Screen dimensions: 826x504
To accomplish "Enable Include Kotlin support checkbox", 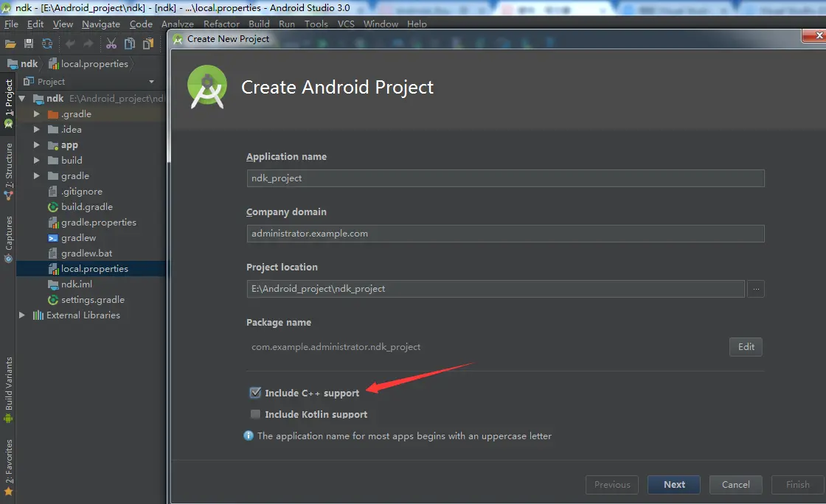I will pyautogui.click(x=255, y=414).
